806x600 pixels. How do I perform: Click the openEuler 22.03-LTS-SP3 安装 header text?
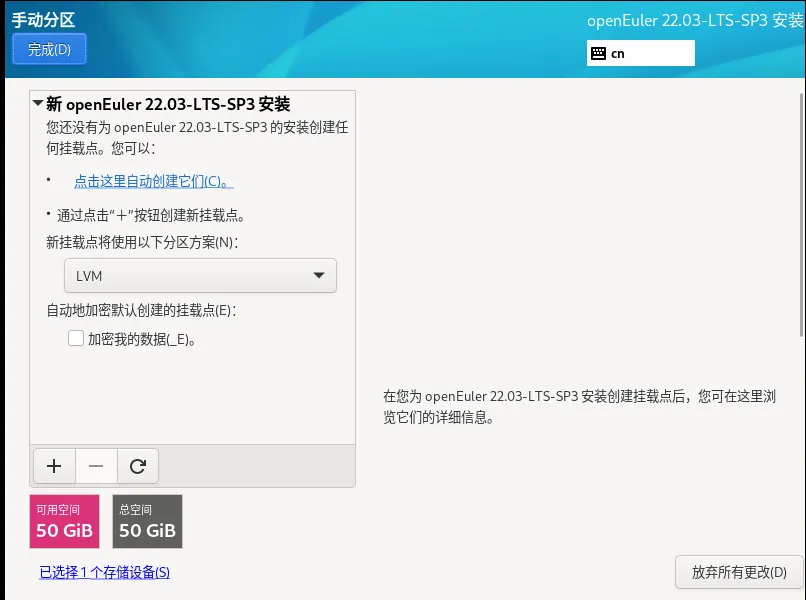[x=695, y=21]
